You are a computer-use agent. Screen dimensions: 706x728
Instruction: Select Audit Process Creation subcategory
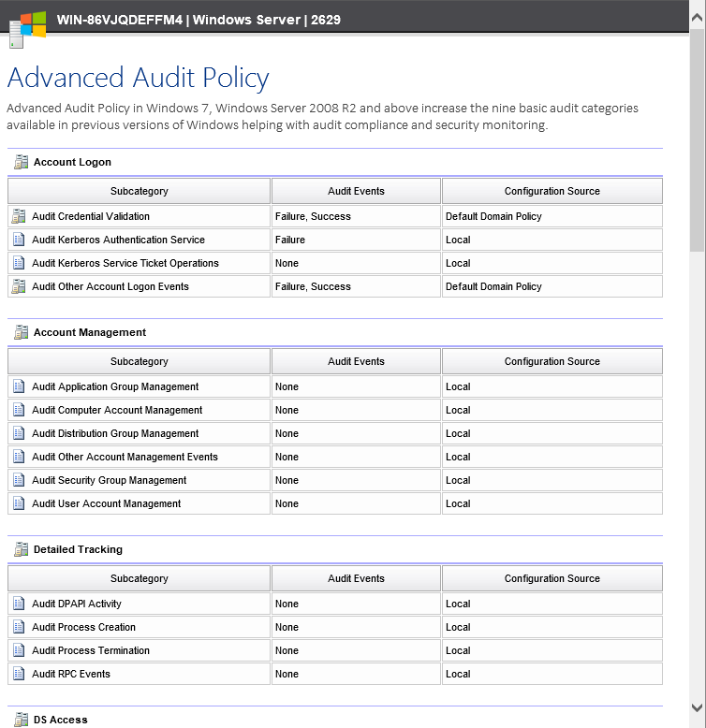point(83,627)
